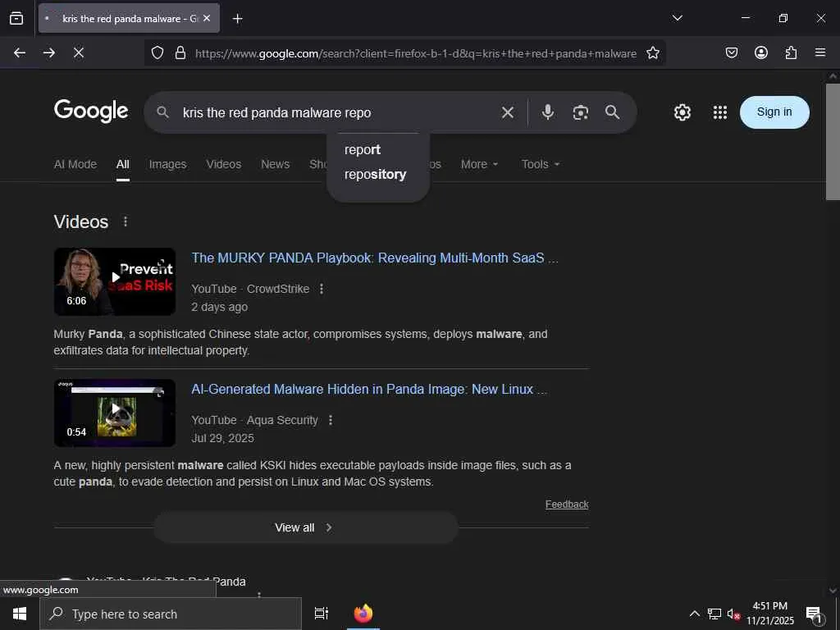The image size is (840, 630).
Task: Open notification center icon
Action: pyautogui.click(x=814, y=614)
